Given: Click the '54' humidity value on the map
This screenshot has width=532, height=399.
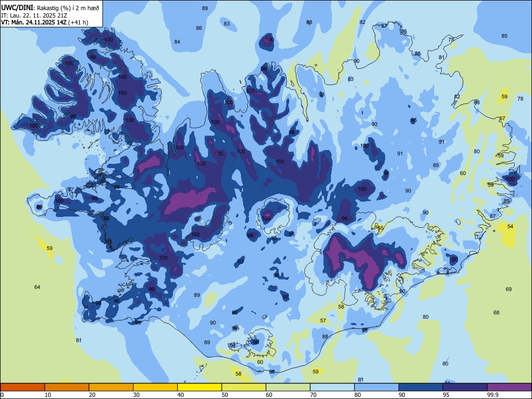Looking at the screenshot, I should [x=510, y=226].
